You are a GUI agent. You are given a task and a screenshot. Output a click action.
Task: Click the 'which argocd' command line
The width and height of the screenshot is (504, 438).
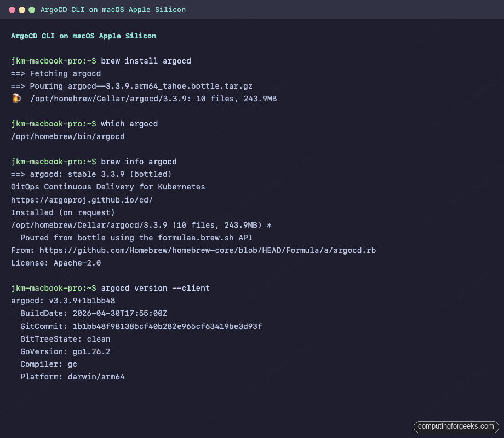84,124
